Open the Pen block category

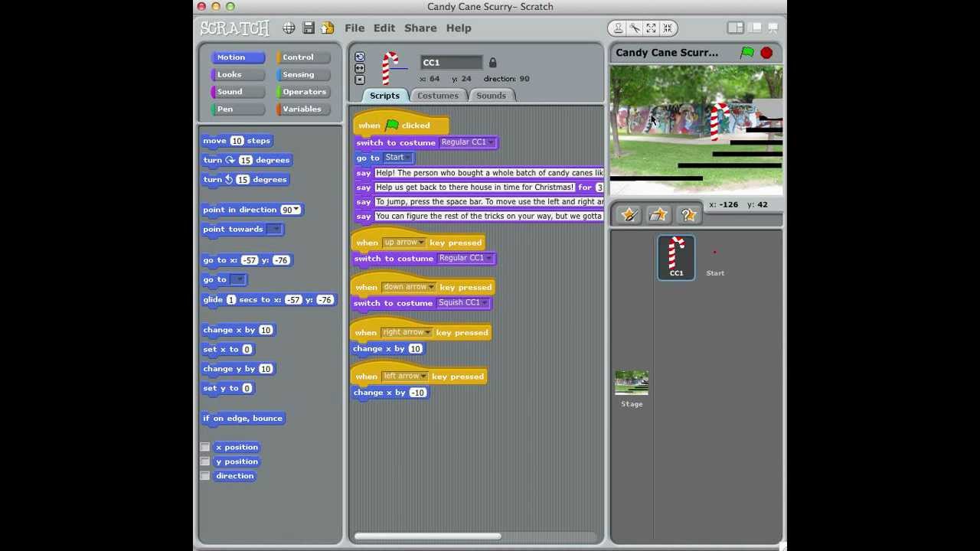click(237, 109)
